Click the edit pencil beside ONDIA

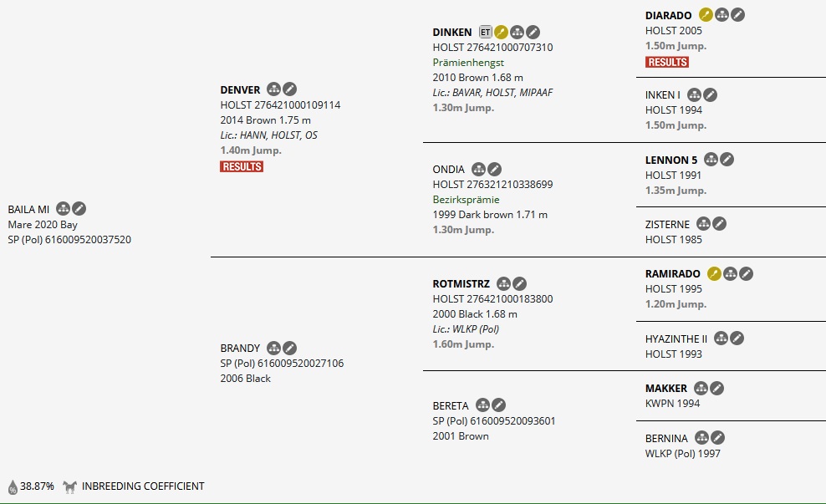[x=494, y=170]
